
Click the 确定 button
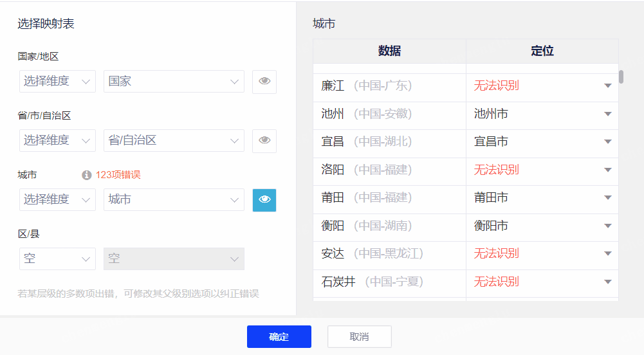(x=279, y=337)
